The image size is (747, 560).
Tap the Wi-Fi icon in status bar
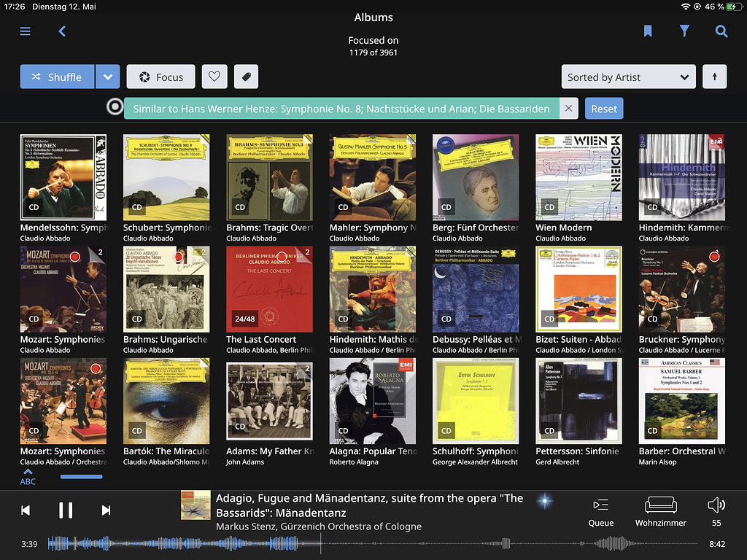[x=686, y=7]
